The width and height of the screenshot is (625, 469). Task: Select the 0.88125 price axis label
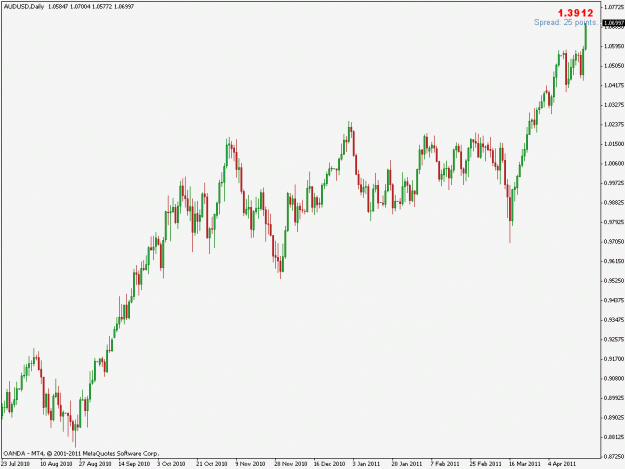coord(614,437)
